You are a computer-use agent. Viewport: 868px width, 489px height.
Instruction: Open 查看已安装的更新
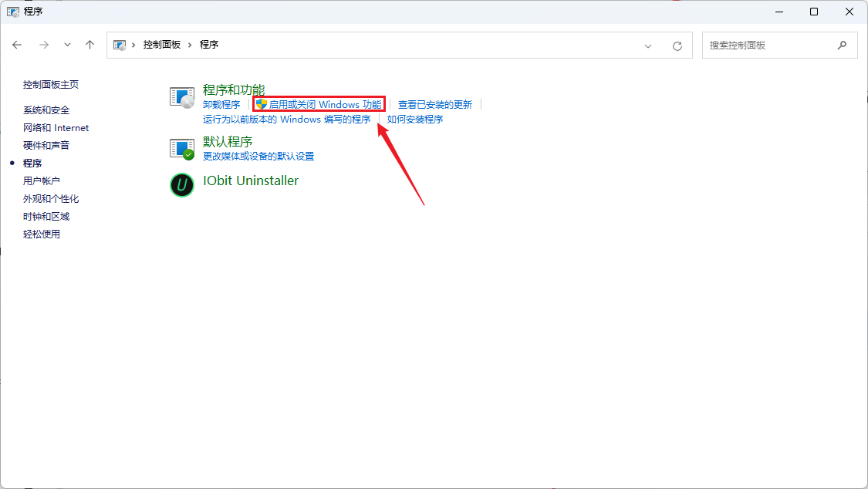pyautogui.click(x=435, y=103)
